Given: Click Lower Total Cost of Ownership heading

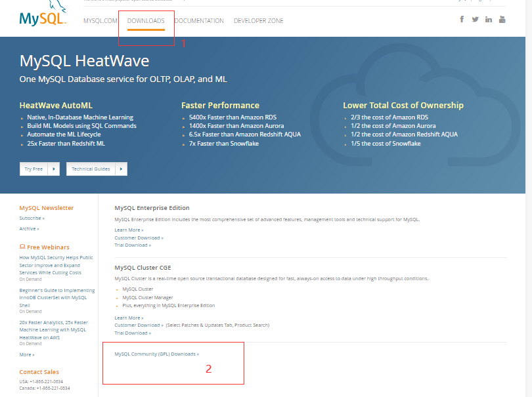Looking at the screenshot, I should coord(403,106).
